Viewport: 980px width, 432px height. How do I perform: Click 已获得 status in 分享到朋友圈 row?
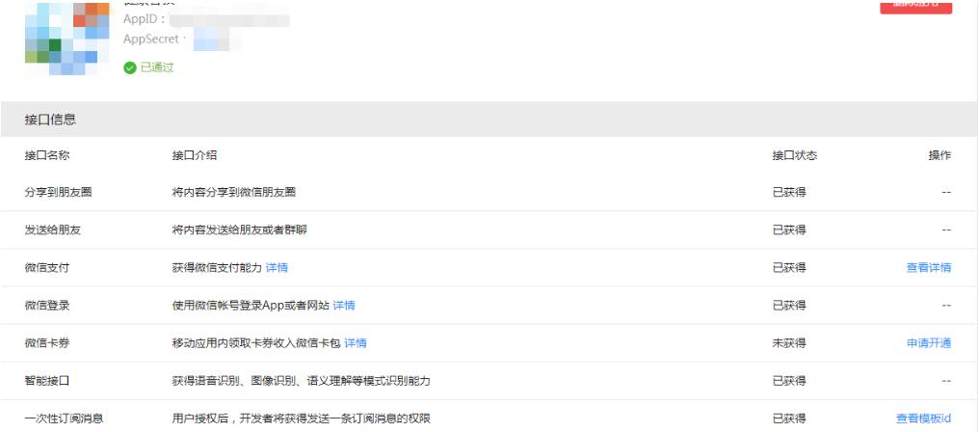pyautogui.click(x=789, y=192)
